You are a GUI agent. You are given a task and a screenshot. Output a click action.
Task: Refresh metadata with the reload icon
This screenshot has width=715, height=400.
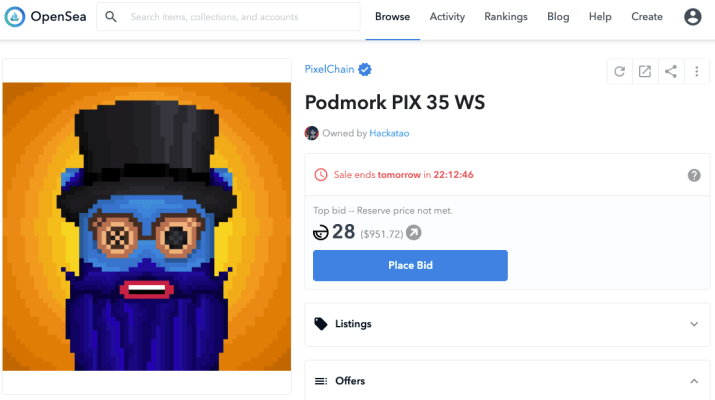[619, 71]
